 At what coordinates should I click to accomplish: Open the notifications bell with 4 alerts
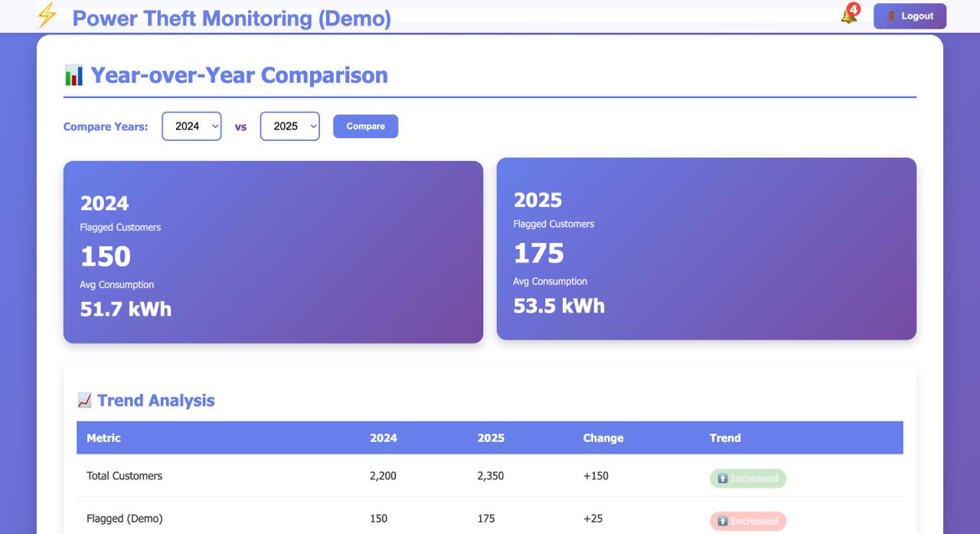(x=849, y=15)
